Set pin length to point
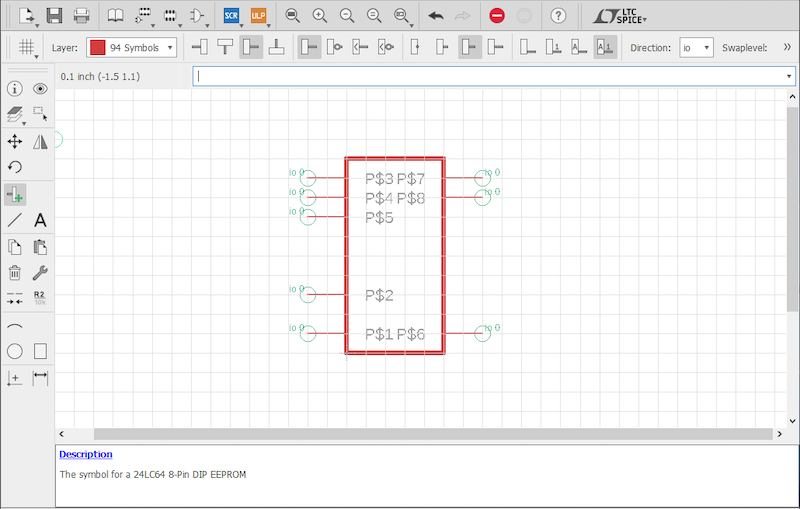The image size is (800, 509). coord(415,47)
